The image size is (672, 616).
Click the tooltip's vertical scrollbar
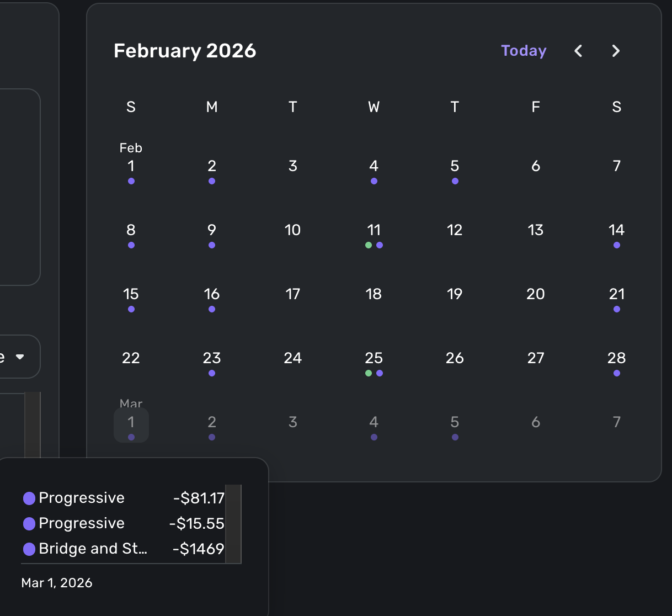coord(233,523)
